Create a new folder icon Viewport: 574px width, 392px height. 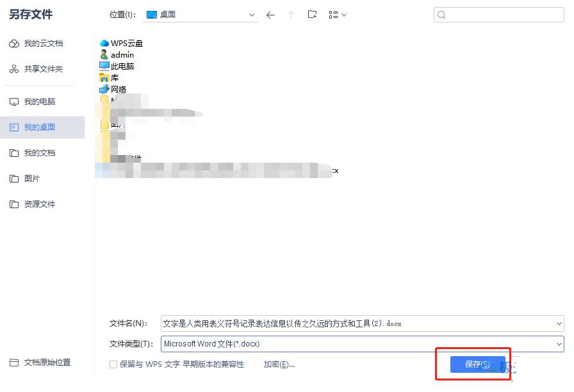(x=312, y=15)
